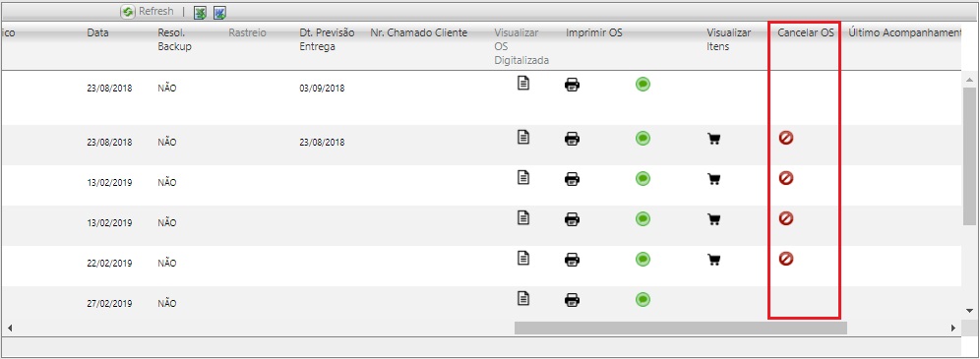
Task: Print OS for row with delivery forecast 03/09/2018
Action: coord(572,85)
